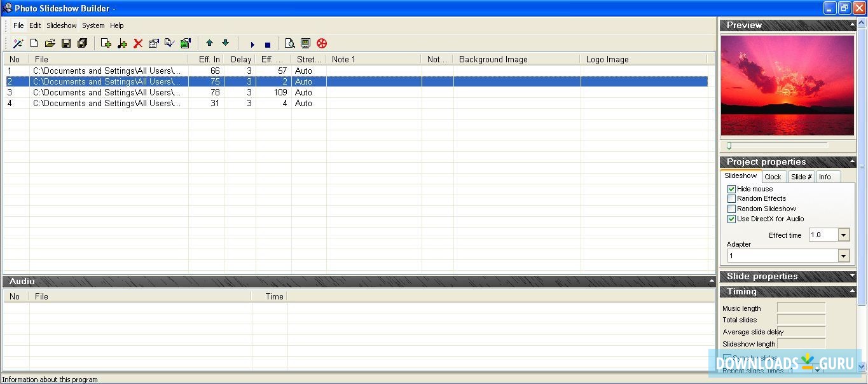
Task: Click the Delay column header
Action: pyautogui.click(x=240, y=59)
